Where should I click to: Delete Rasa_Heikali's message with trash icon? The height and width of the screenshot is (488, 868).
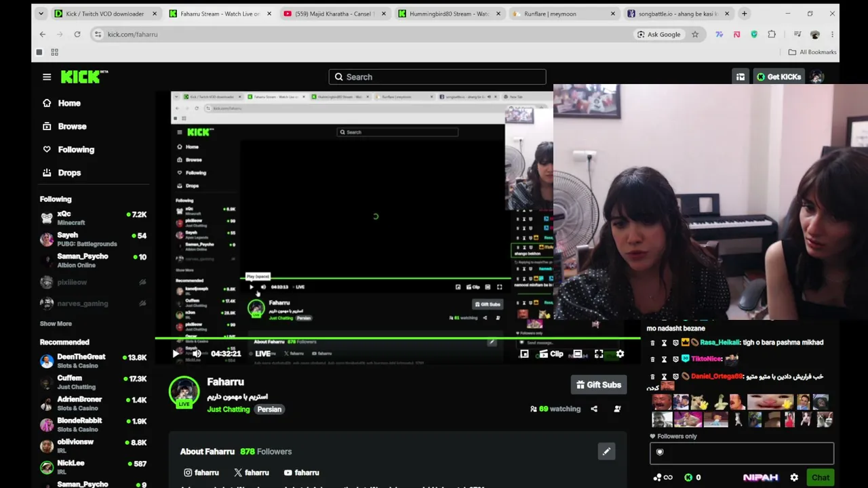[x=653, y=343]
